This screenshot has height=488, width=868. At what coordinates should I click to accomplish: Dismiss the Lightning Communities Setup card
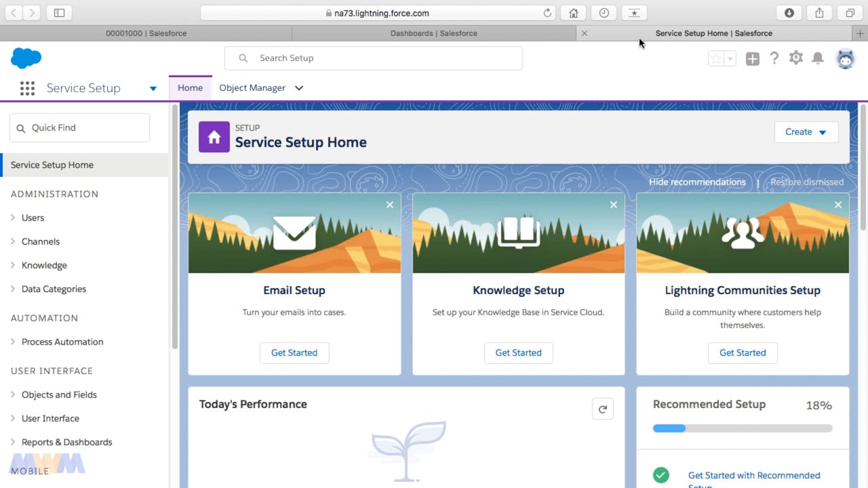pyautogui.click(x=838, y=205)
